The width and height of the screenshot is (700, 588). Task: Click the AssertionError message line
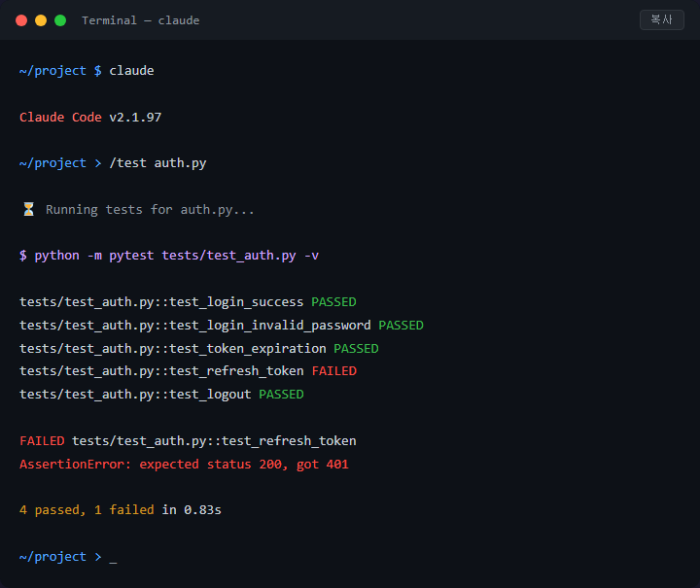[184, 464]
